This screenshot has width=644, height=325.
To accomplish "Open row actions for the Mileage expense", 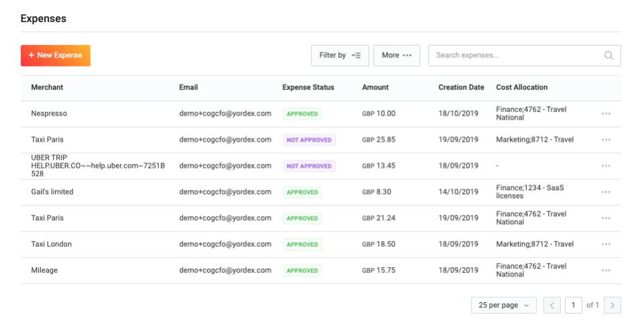I will tap(606, 271).
